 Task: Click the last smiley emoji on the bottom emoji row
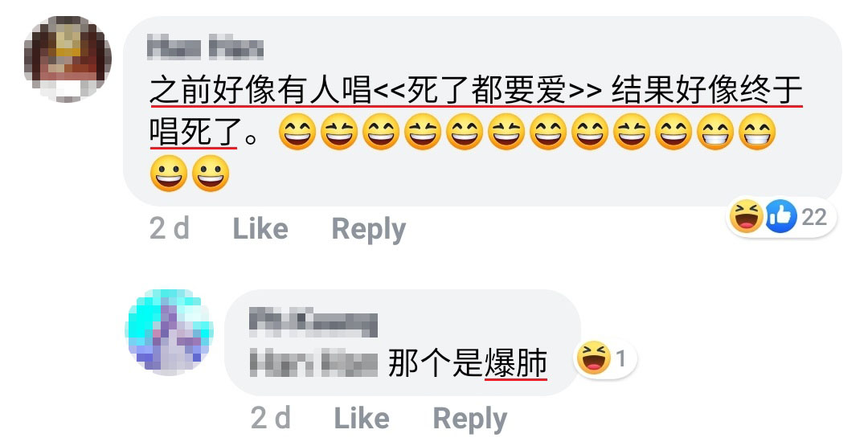click(x=211, y=174)
